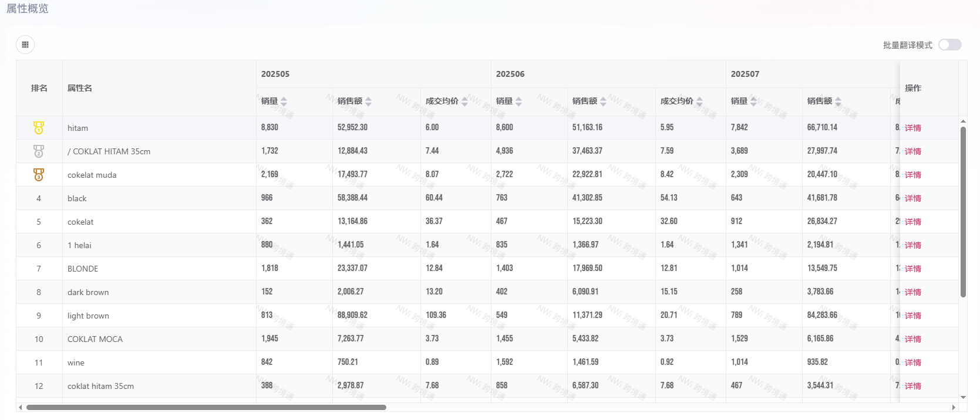Click the vertical scrollbar thumb
This screenshot has width=980, height=420.
[x=963, y=211]
